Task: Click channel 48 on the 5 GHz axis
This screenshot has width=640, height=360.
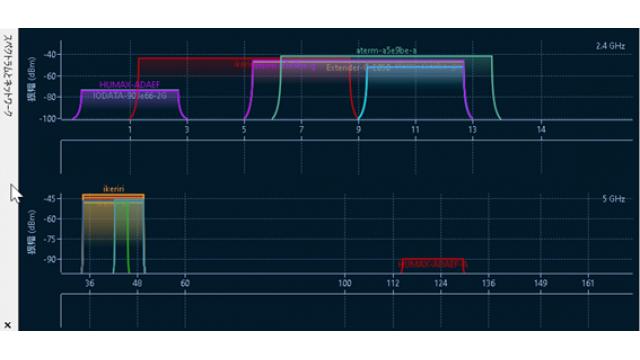Action: coord(138,283)
